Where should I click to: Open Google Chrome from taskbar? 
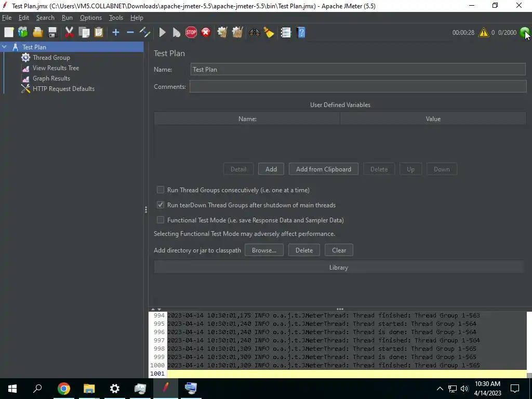[x=63, y=389]
